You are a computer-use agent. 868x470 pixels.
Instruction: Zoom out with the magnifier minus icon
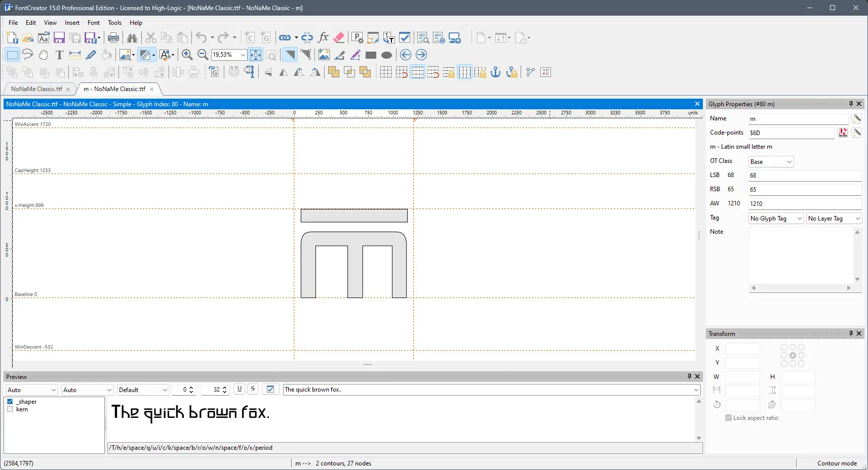coord(203,55)
